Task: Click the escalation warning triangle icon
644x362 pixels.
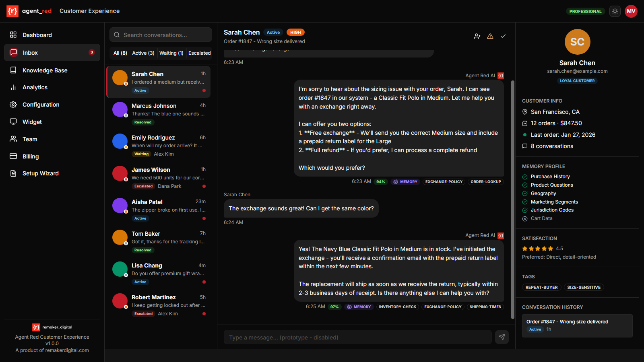Action: point(490,36)
